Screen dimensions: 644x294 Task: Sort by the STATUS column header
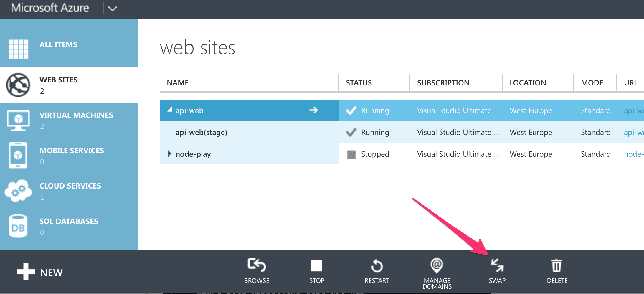tap(359, 83)
